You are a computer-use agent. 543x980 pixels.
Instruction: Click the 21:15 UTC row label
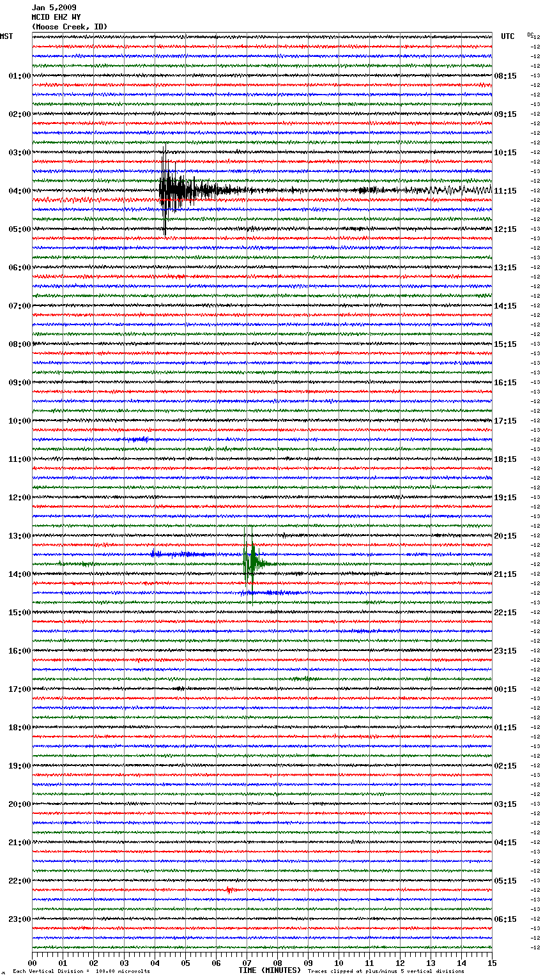pos(505,574)
